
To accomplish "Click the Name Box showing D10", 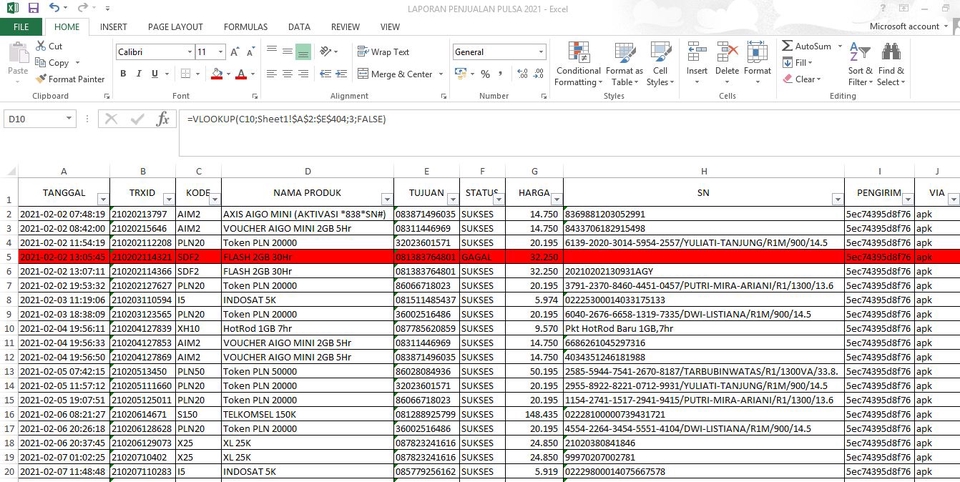I will click(x=40, y=119).
